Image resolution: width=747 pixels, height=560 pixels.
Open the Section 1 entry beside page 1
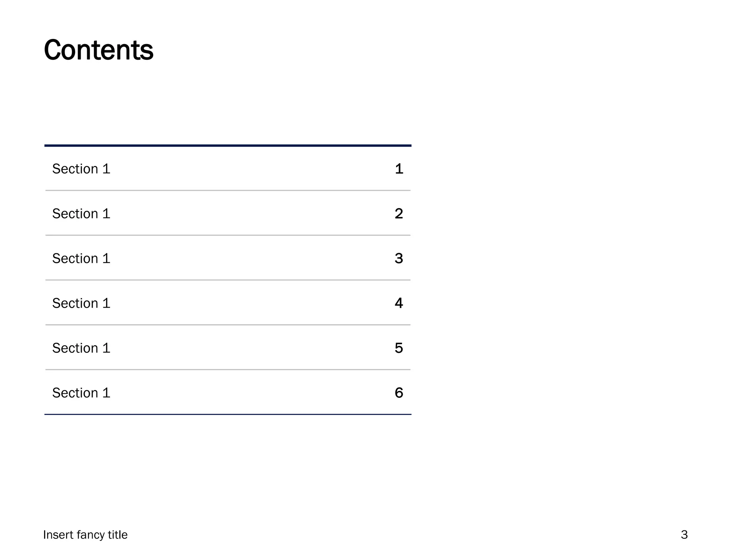[x=81, y=169]
